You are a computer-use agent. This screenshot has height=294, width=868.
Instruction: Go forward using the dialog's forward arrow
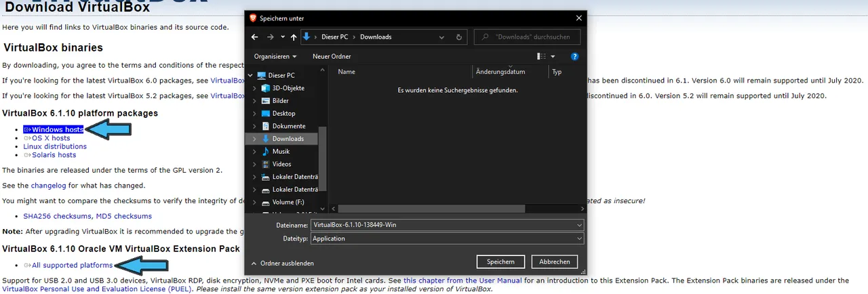271,37
